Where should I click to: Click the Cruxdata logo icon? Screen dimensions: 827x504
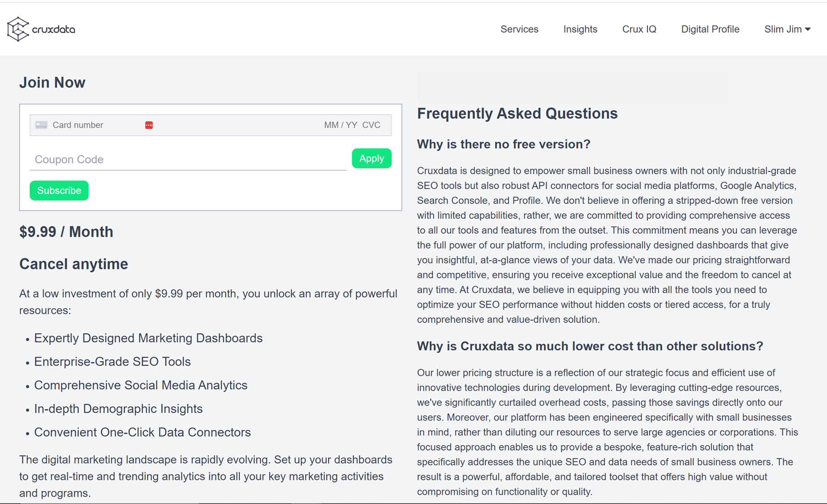coord(18,29)
